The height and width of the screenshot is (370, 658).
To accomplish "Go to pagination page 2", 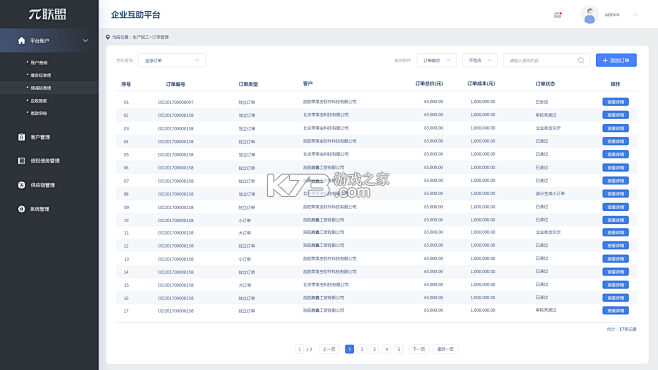I will coord(362,349).
